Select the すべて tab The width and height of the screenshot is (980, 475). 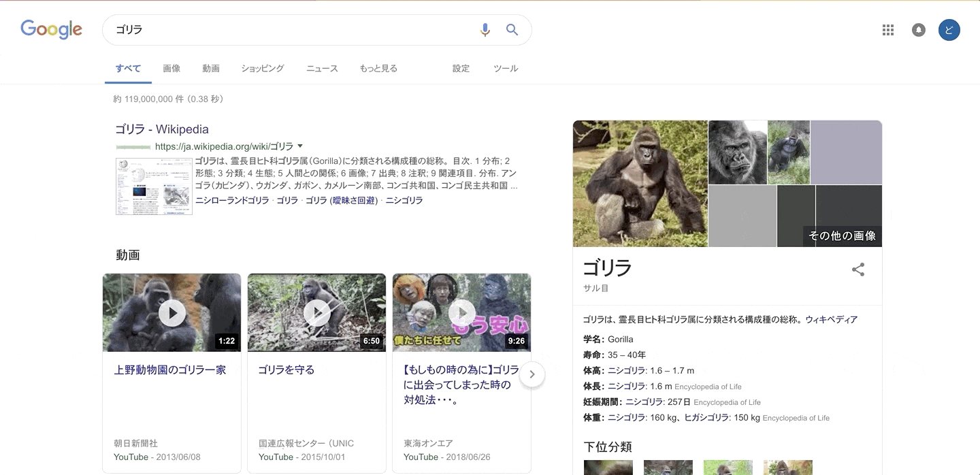128,69
